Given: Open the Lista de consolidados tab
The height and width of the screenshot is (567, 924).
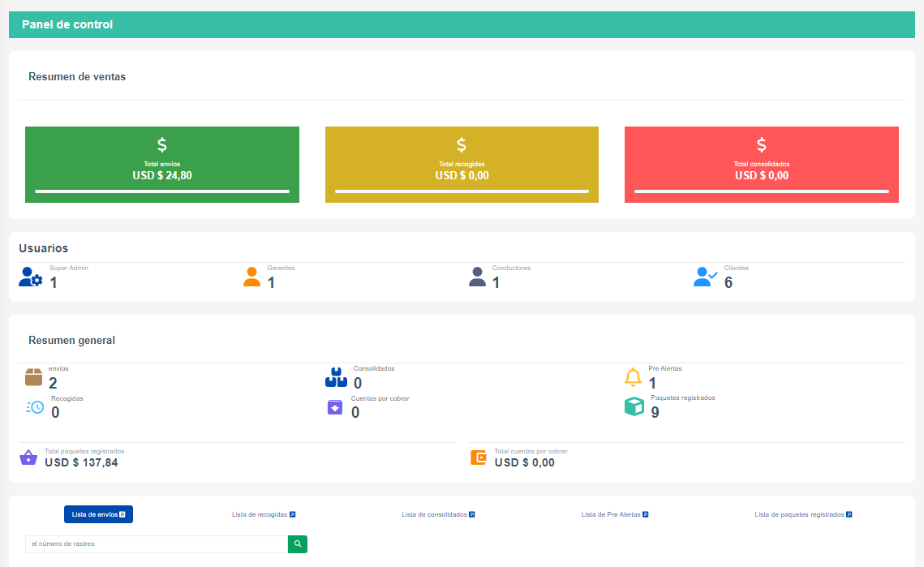Looking at the screenshot, I should coord(438,514).
